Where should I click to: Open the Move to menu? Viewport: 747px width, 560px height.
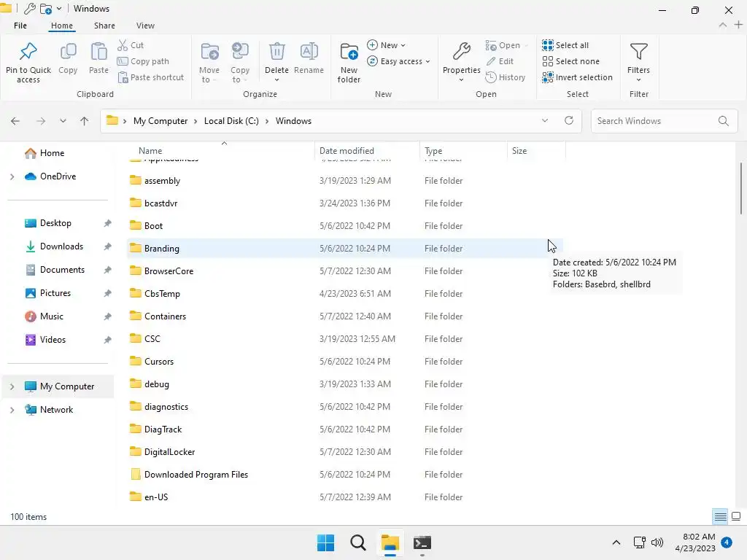[209, 62]
